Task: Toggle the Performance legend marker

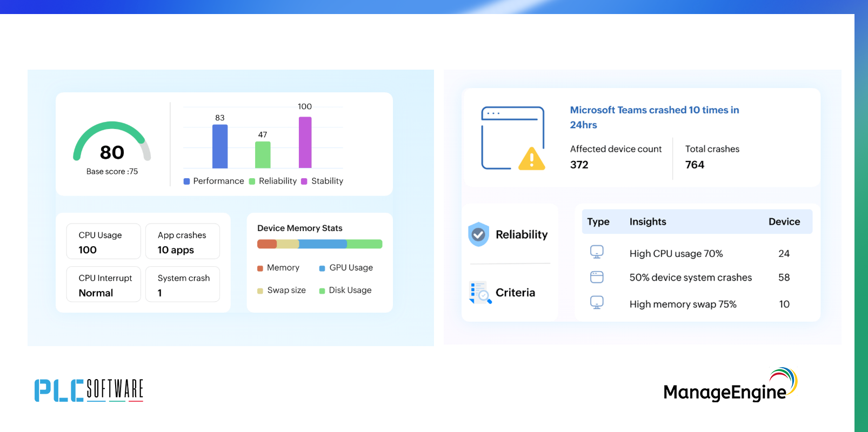Action: [187, 181]
